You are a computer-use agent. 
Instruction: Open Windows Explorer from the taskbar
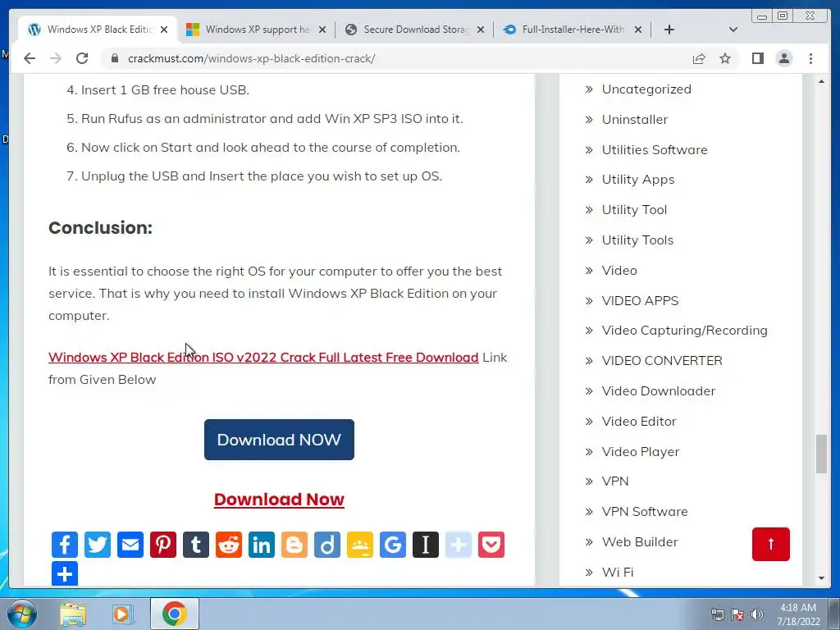[73, 614]
